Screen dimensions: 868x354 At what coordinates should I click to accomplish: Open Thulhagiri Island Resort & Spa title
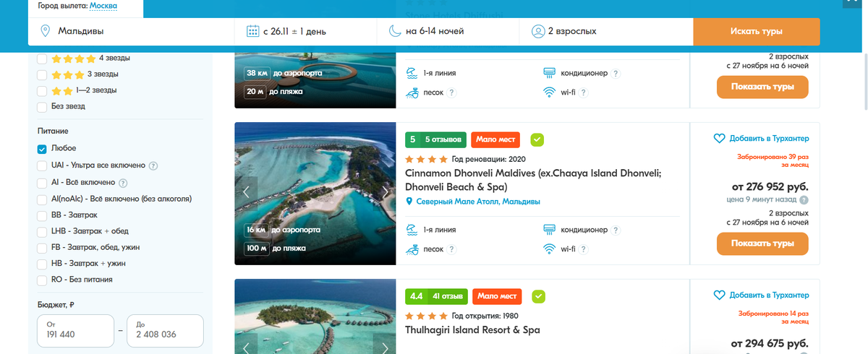[x=472, y=330]
